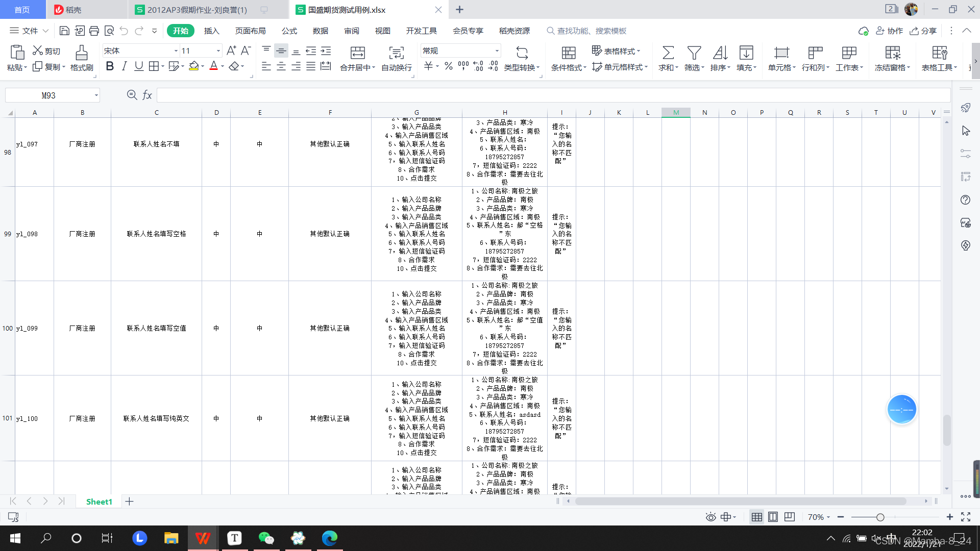Click the zoom slider handle

(880, 517)
